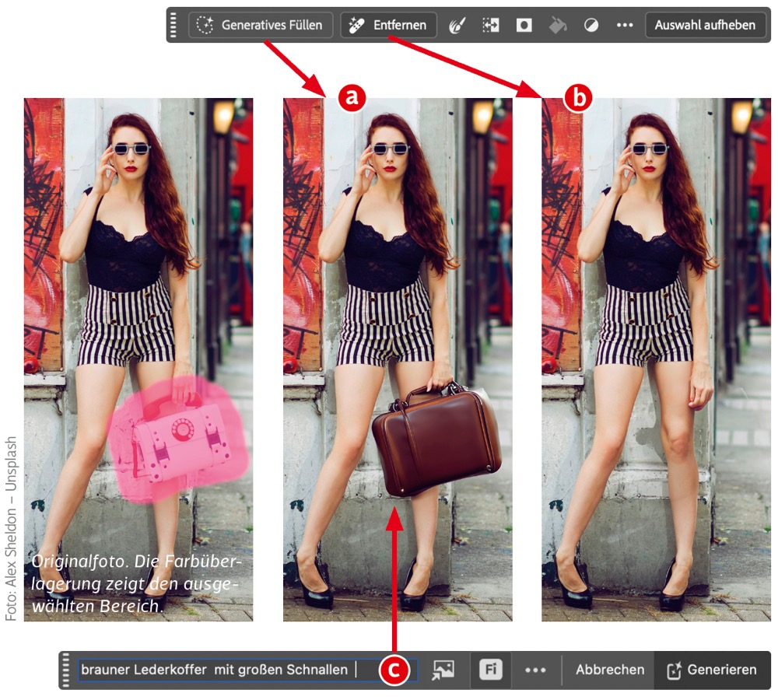Screen dimensions: 778x700
Task: Click the Entfernen button
Action: tap(388, 25)
